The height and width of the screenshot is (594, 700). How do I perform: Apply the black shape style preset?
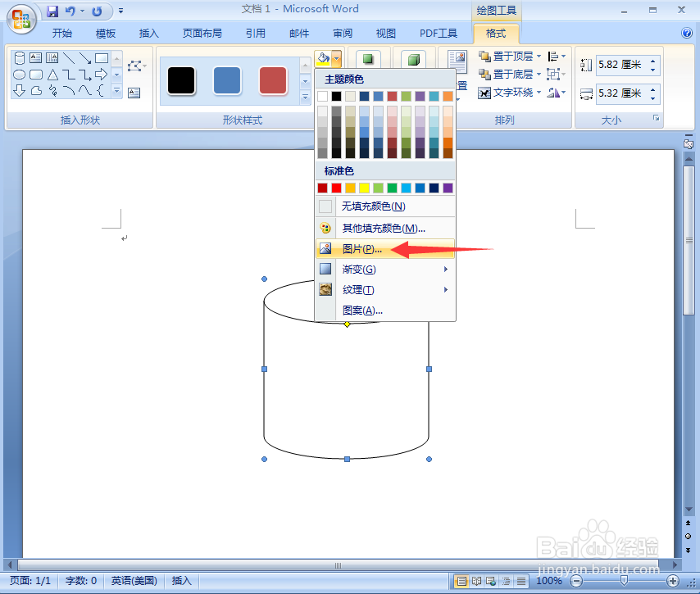(181, 81)
